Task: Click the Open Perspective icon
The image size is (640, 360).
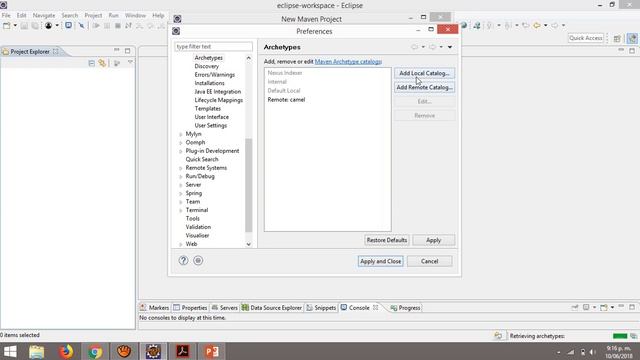Action: click(x=617, y=38)
